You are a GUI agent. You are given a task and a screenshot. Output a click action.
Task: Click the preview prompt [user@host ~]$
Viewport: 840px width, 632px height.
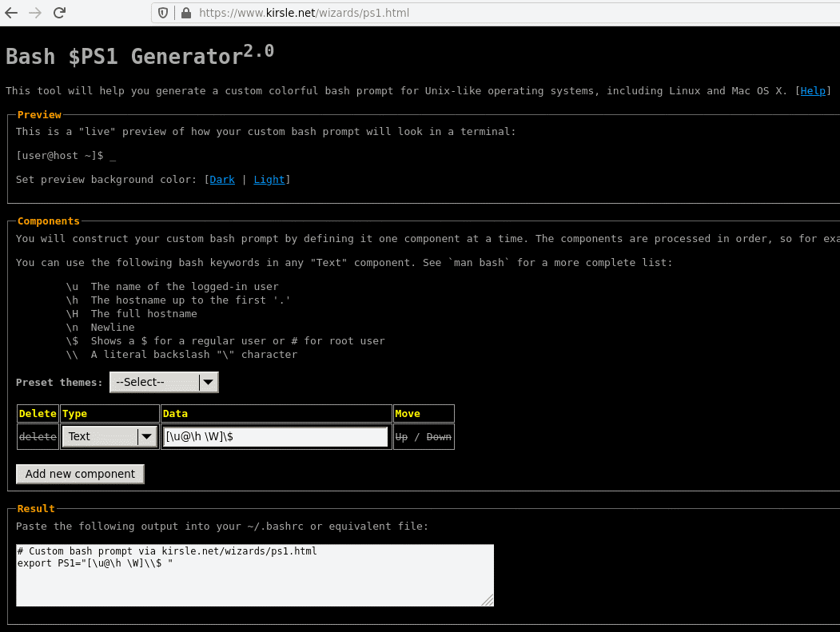(59, 155)
